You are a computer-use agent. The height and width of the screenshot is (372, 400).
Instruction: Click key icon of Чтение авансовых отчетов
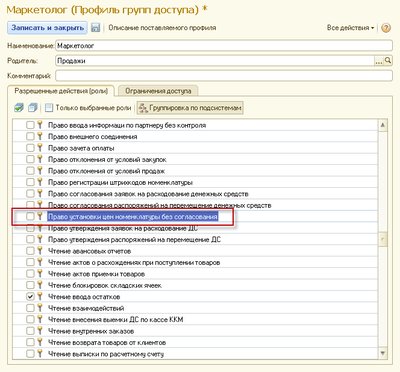pyautogui.click(x=40, y=251)
